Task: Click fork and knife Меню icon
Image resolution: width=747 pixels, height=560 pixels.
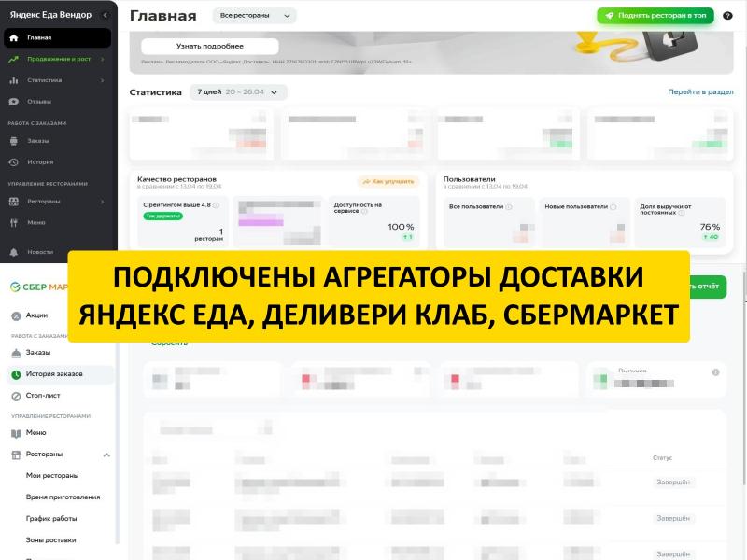Action: [x=14, y=222]
